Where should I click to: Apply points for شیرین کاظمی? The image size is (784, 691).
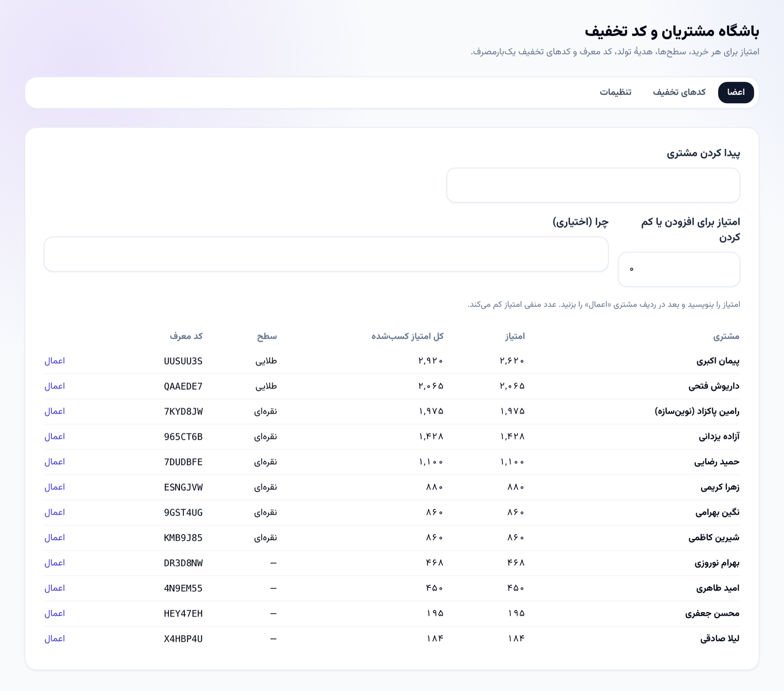[x=54, y=538]
